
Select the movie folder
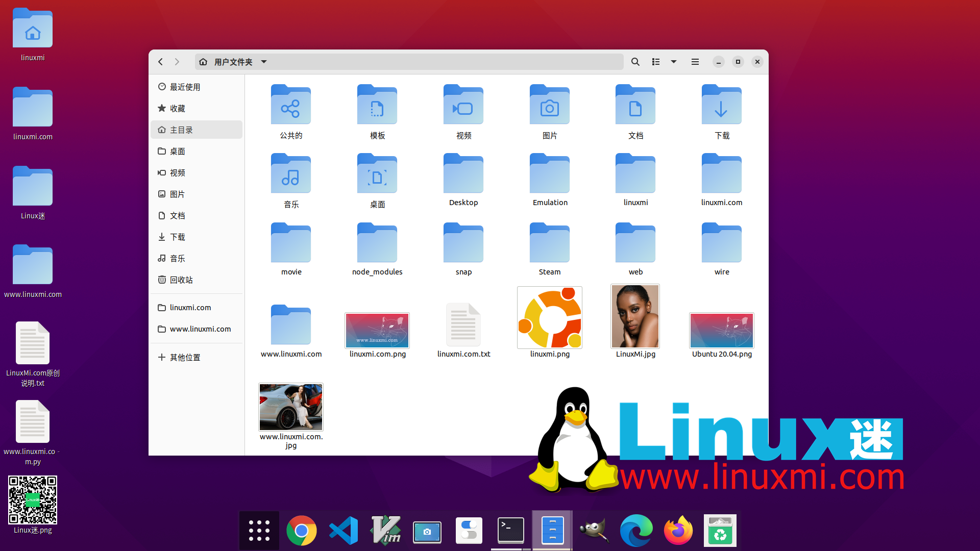click(x=291, y=243)
